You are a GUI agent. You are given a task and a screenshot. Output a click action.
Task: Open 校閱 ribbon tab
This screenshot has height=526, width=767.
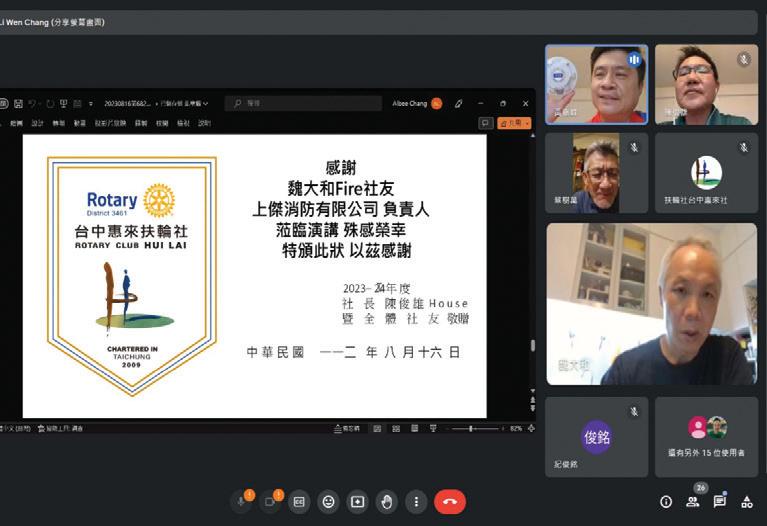[162, 123]
